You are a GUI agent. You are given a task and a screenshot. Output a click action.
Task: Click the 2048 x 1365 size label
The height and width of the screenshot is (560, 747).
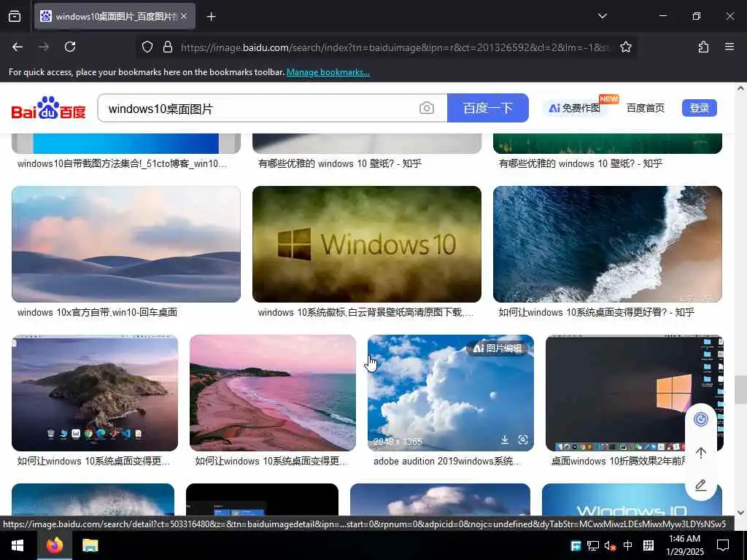[x=398, y=441]
